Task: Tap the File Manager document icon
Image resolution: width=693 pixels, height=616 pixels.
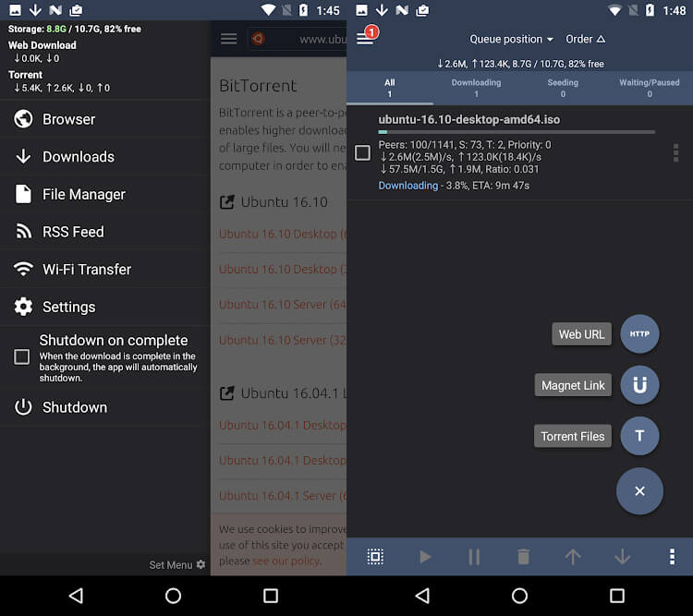Action: click(23, 194)
